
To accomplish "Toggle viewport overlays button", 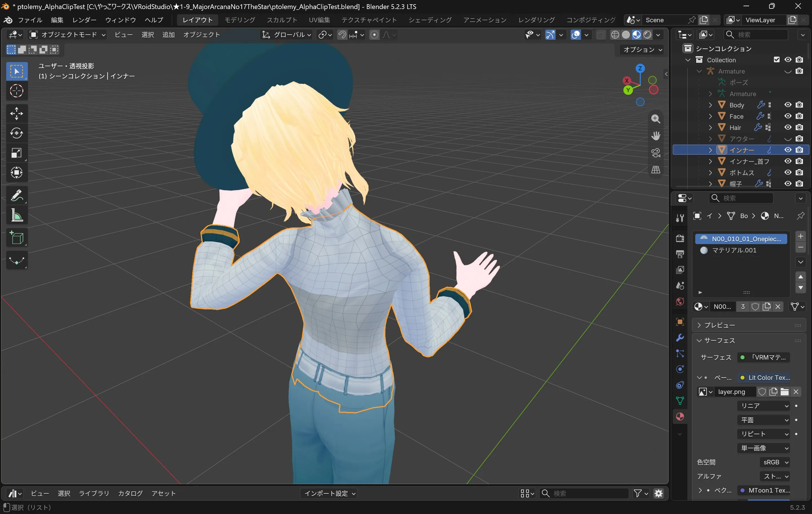I will click(x=576, y=35).
